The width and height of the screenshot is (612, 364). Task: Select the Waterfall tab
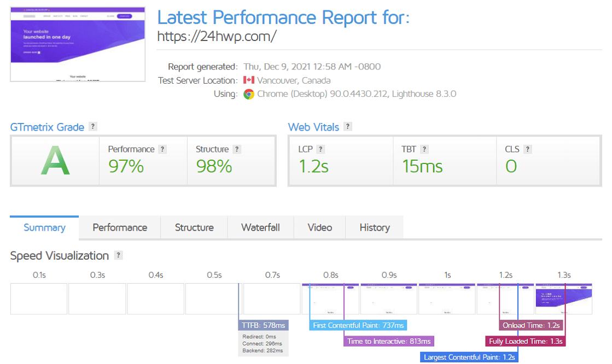click(260, 227)
